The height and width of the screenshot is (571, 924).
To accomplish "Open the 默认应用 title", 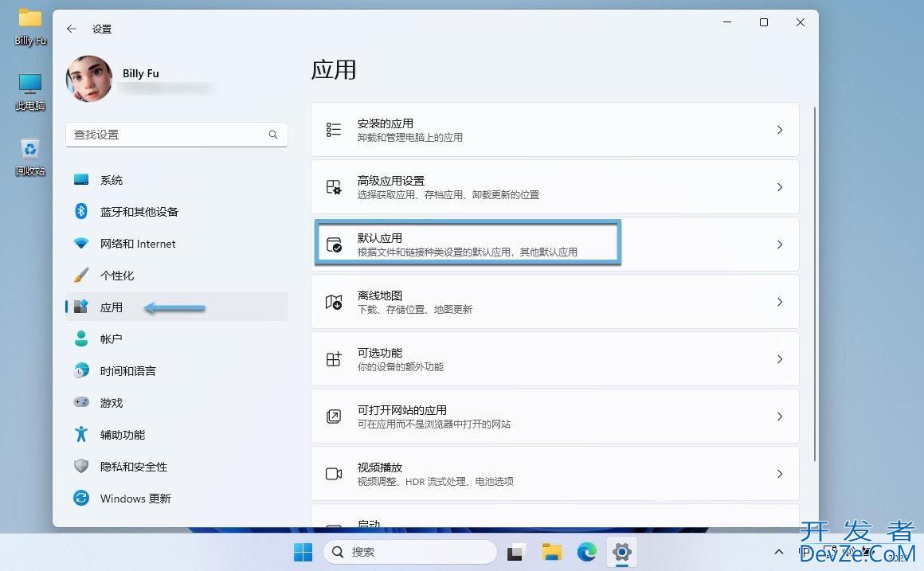I will pyautogui.click(x=379, y=237).
